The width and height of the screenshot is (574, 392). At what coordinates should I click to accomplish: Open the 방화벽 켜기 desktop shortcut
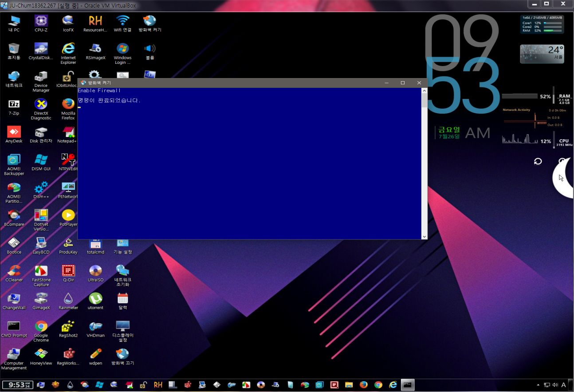click(x=150, y=24)
